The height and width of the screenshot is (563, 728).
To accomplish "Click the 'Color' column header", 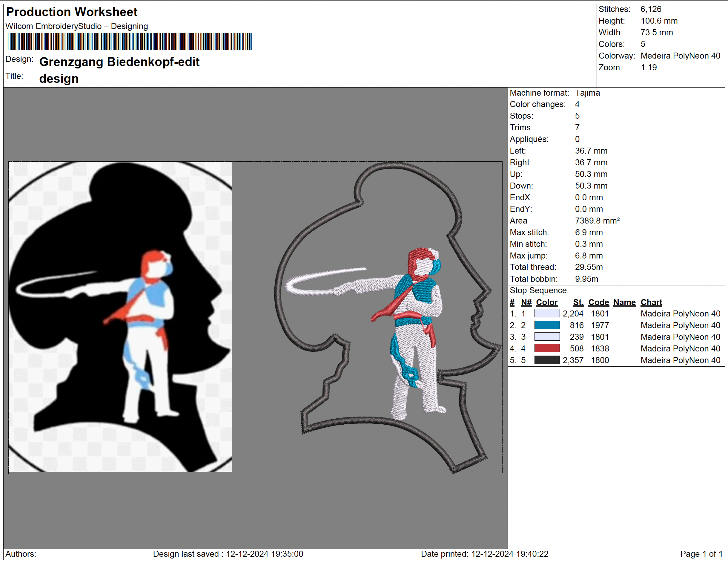I will click(x=546, y=302).
